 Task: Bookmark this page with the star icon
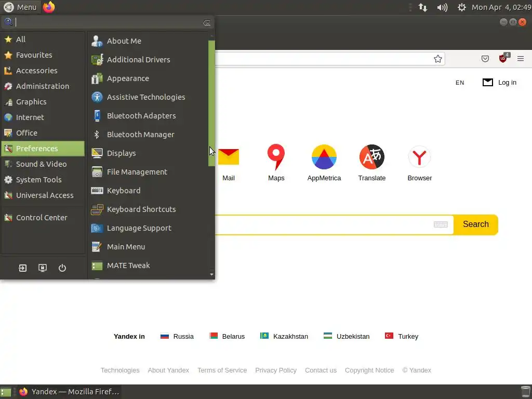tap(437, 59)
